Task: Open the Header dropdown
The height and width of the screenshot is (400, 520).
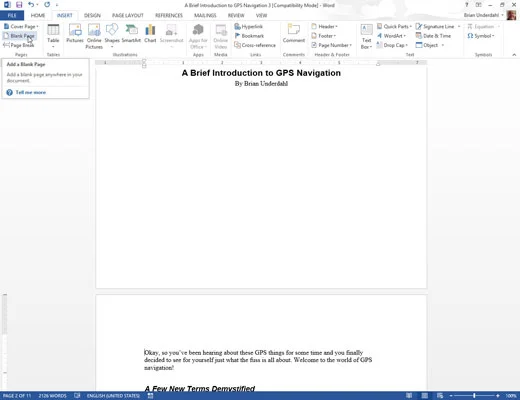Action: click(324, 26)
